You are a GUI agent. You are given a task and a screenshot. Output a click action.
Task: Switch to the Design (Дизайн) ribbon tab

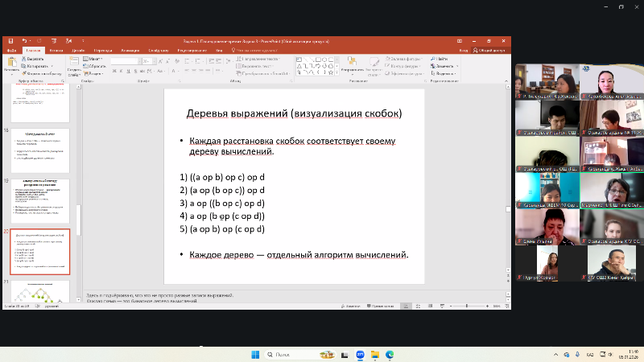click(x=78, y=49)
